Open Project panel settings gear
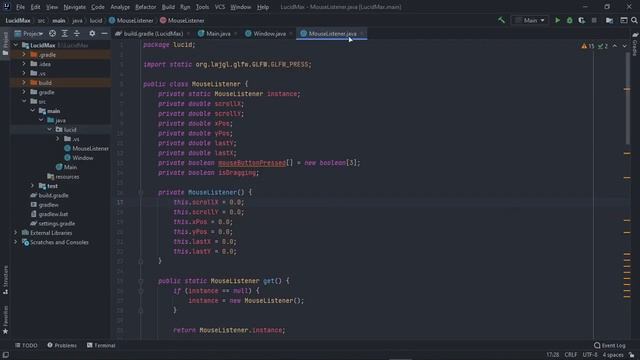The width and height of the screenshot is (640, 360). pyautogui.click(x=92, y=33)
